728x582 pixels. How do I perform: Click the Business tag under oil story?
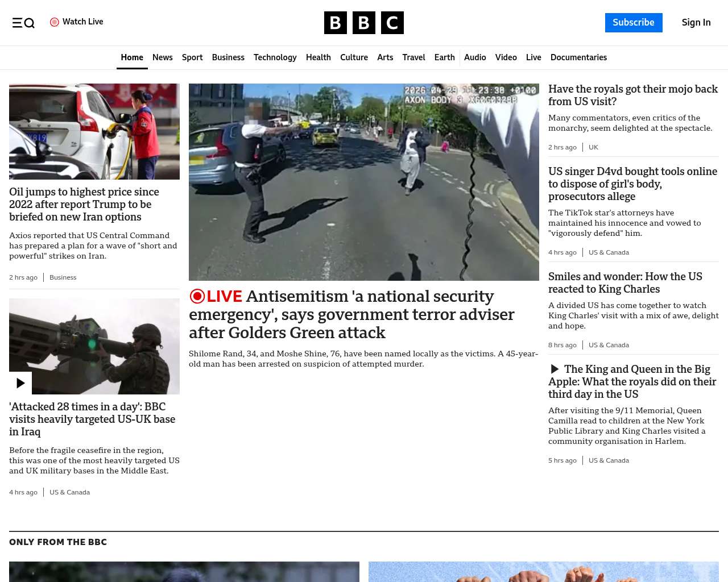pos(63,277)
